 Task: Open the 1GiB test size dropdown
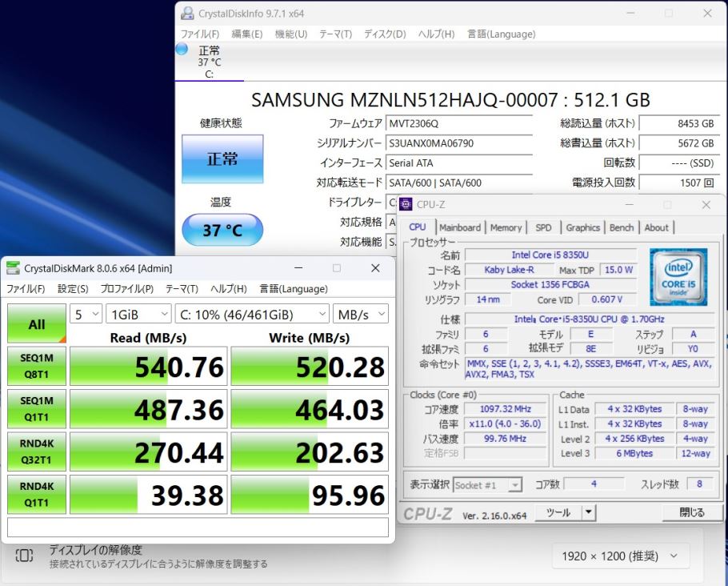coord(139,314)
